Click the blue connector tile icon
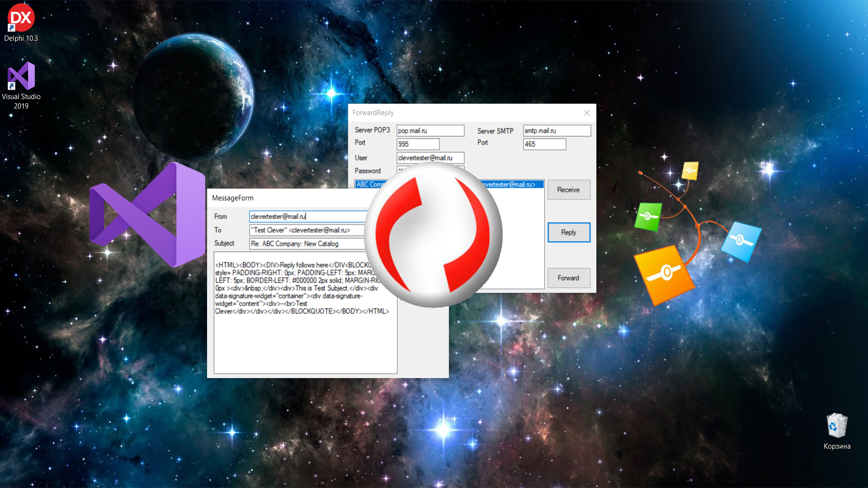868x488 pixels. pyautogui.click(x=741, y=241)
